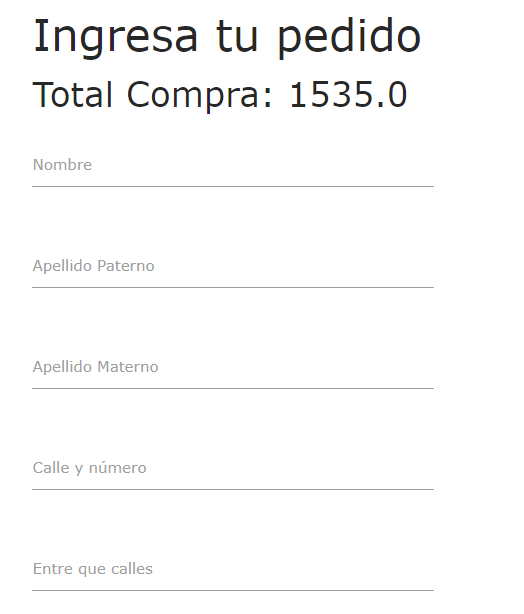The image size is (524, 614).
Task: Click the Nombre placeholder label
Action: click(62, 165)
